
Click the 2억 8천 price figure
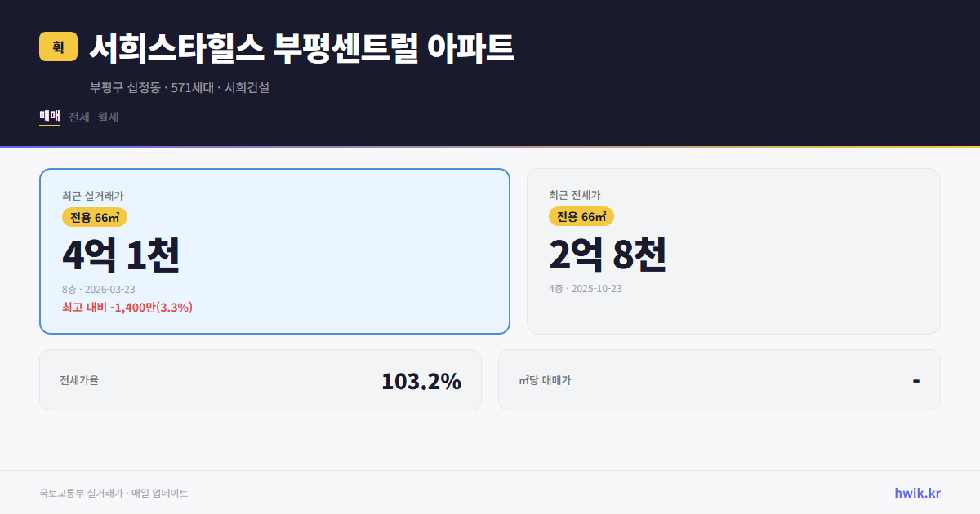coord(608,255)
